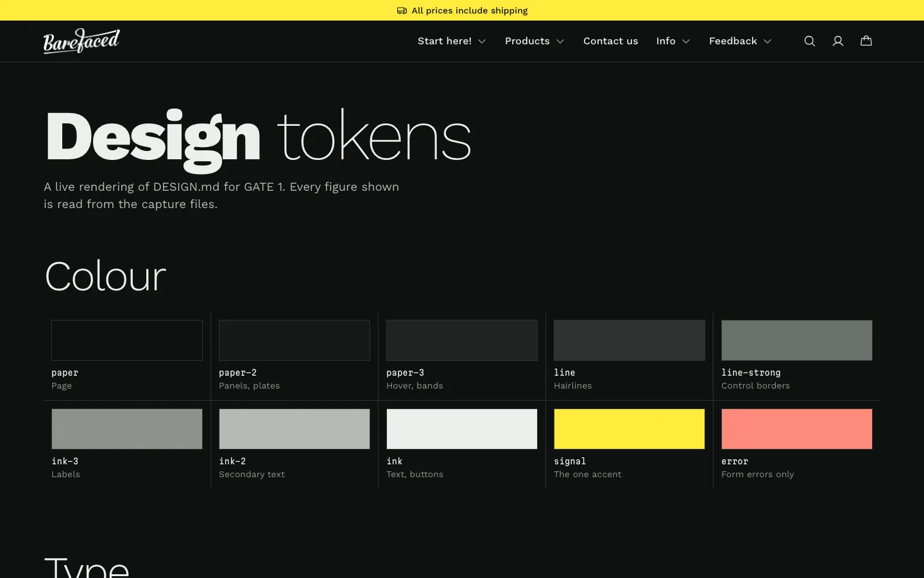View the shopping bag icon
This screenshot has height=578, width=924.
(x=866, y=41)
